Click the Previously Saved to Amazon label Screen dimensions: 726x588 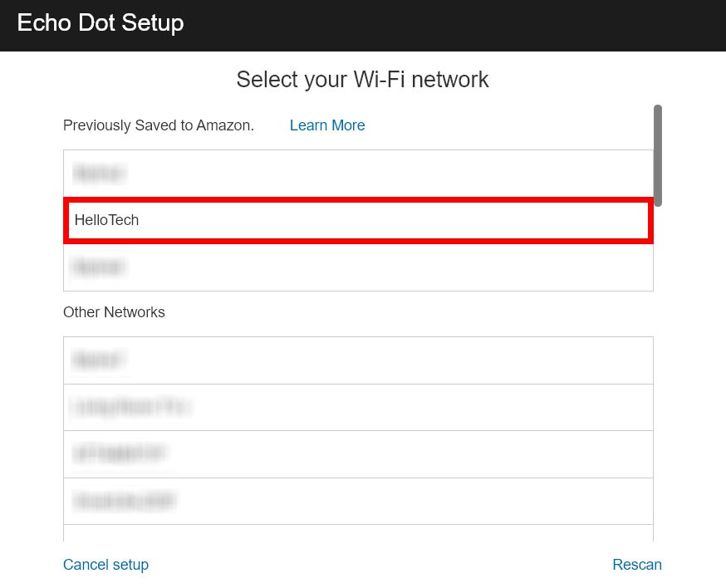tap(158, 125)
